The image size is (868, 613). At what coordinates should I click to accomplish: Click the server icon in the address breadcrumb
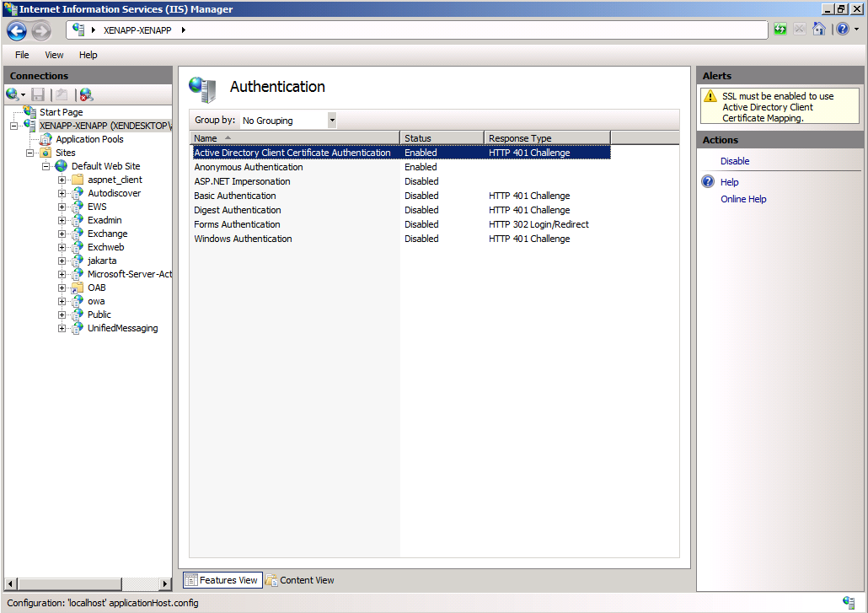[x=78, y=30]
